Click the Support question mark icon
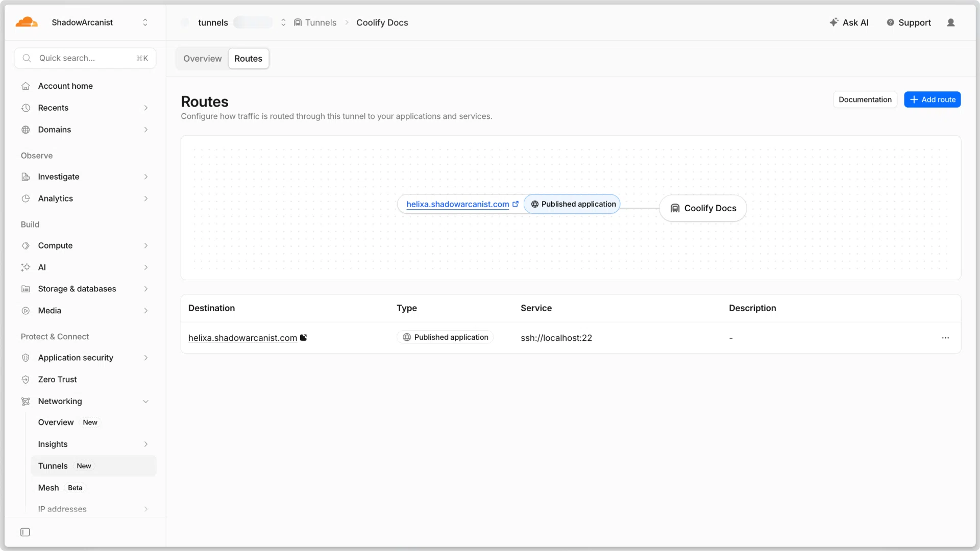The height and width of the screenshot is (551, 980). [890, 22]
